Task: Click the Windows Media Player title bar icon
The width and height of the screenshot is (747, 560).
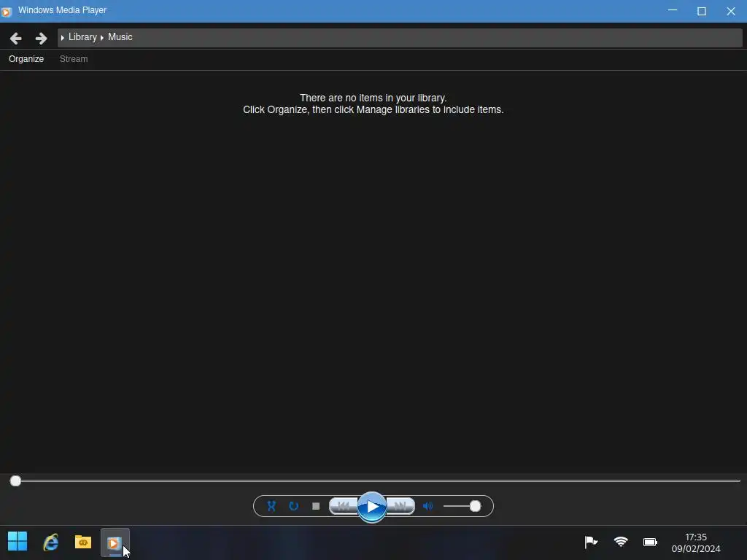Action: [x=6, y=12]
